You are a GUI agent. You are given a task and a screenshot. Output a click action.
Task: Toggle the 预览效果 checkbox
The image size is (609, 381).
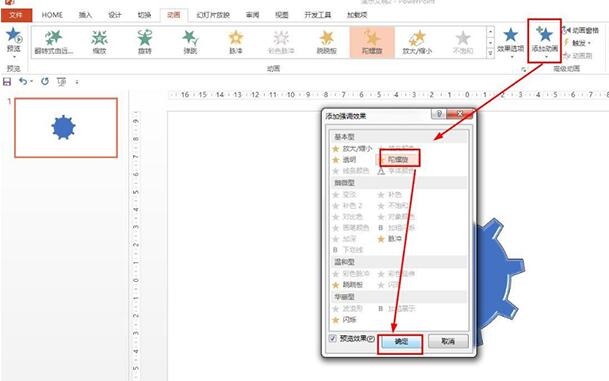pos(332,338)
